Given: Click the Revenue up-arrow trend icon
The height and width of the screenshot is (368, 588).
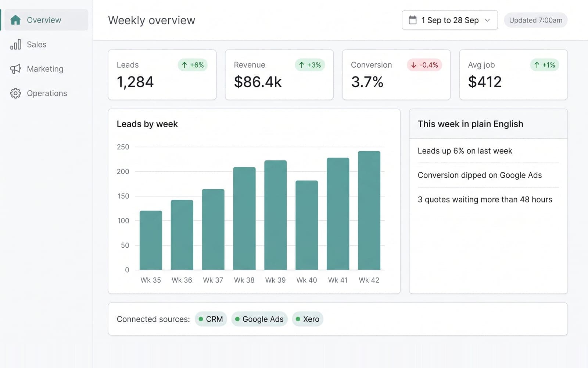Looking at the screenshot, I should tap(302, 65).
